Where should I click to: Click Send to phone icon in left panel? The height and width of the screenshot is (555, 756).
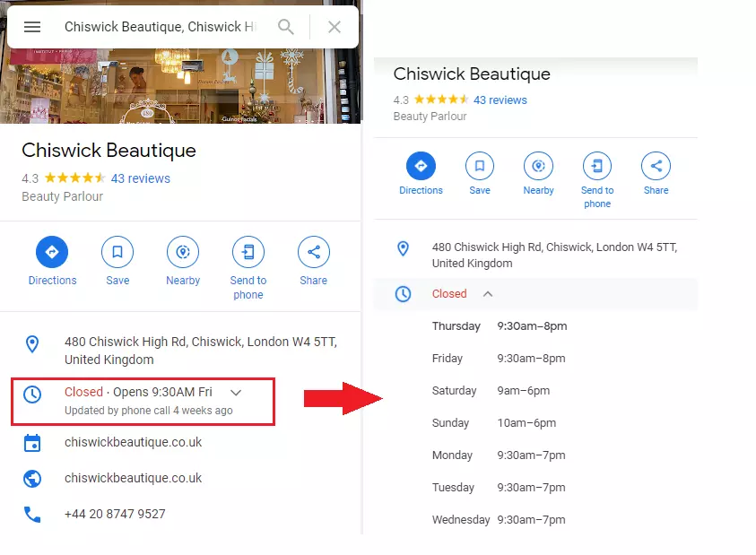[248, 252]
